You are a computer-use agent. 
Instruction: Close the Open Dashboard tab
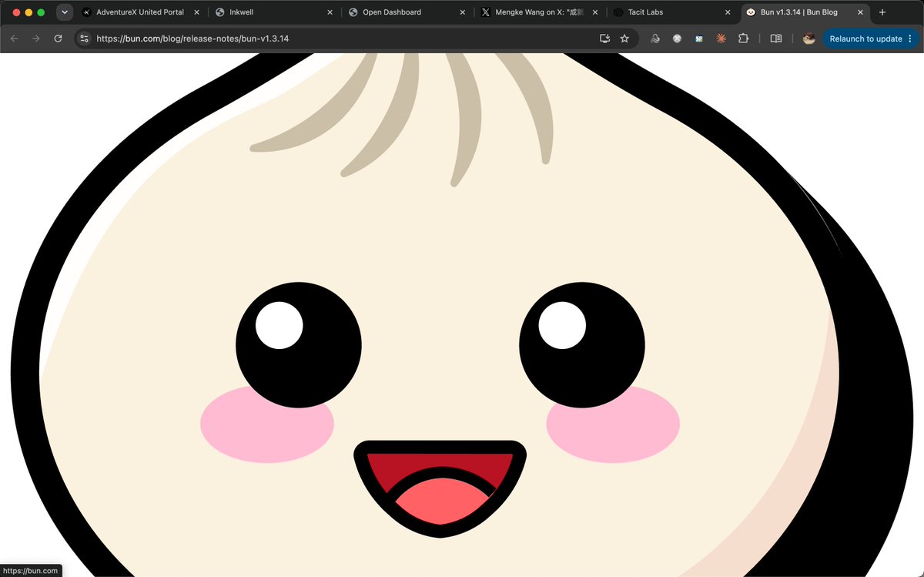click(463, 12)
